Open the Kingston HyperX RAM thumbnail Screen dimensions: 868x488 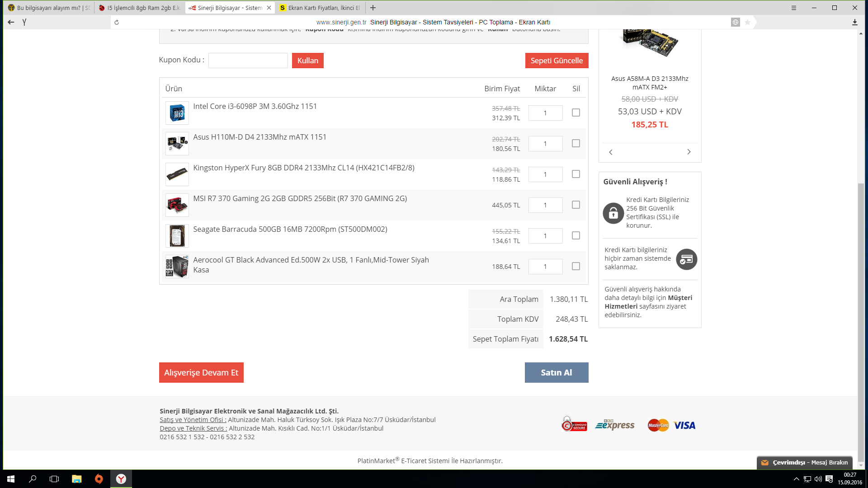177,174
